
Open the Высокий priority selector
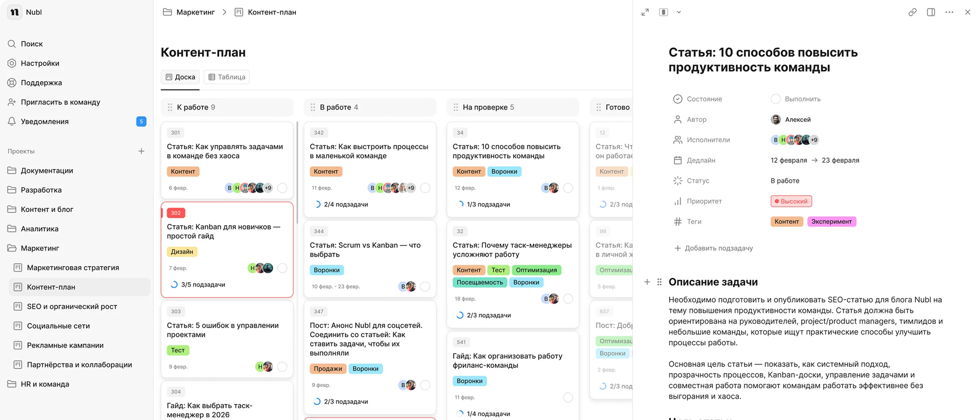791,201
